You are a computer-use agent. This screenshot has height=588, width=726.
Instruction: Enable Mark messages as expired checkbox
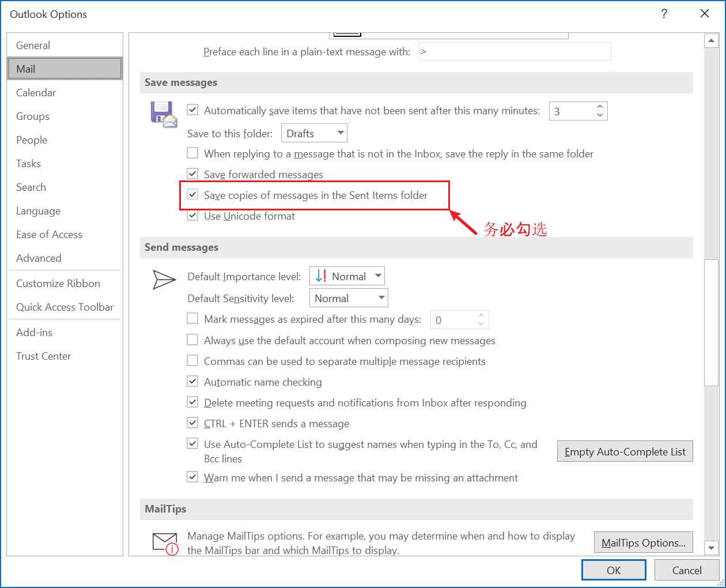click(x=192, y=319)
